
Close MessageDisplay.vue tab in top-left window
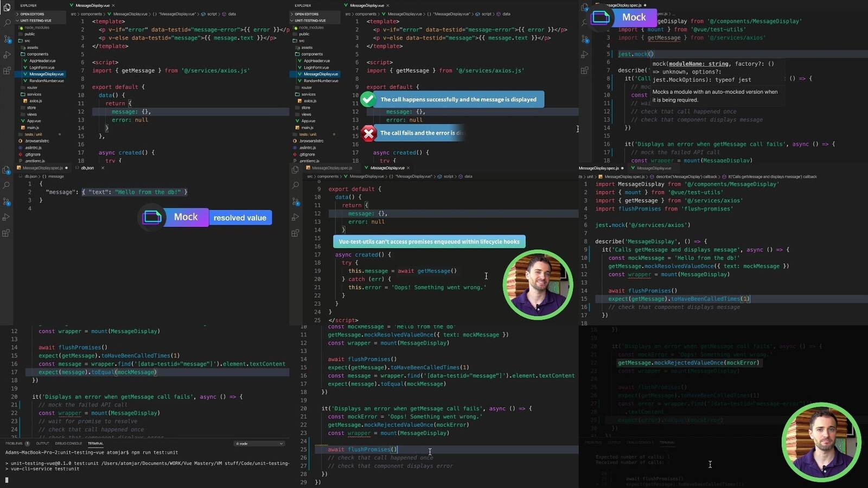[x=113, y=5]
